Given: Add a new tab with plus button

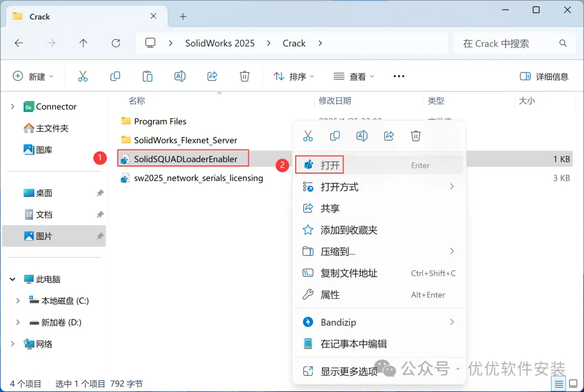Looking at the screenshot, I should (x=183, y=17).
